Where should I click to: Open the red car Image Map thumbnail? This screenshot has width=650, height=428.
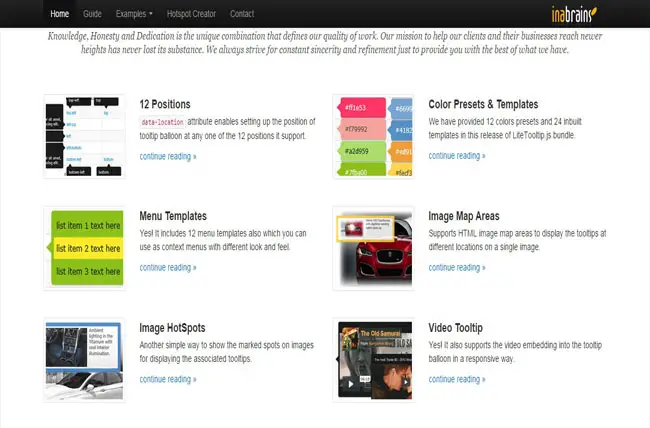pos(374,248)
